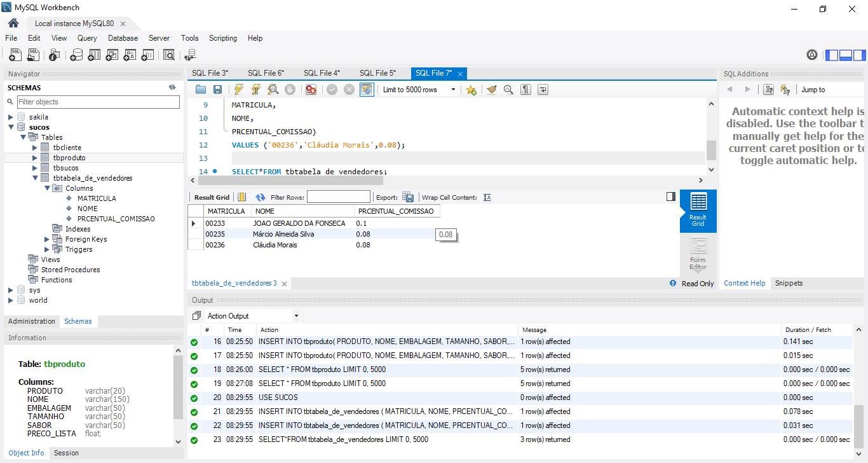Execute the statement under the cursor
This screenshot has height=463, width=868.
click(256, 90)
